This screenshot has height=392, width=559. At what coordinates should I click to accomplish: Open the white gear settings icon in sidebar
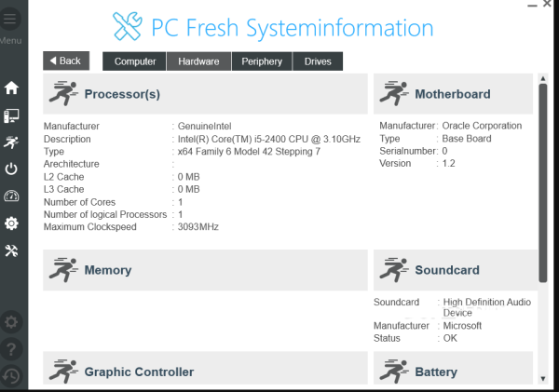click(x=11, y=223)
